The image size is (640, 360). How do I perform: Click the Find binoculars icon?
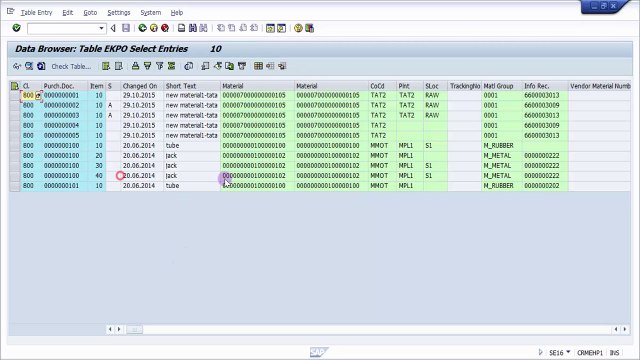(x=193, y=28)
